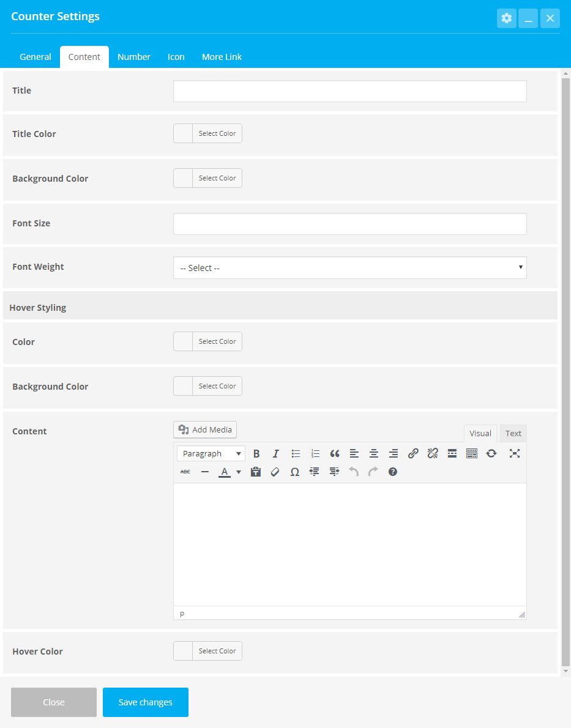571x728 pixels.
Task: Increase indent of paragraph
Action: [x=334, y=472]
